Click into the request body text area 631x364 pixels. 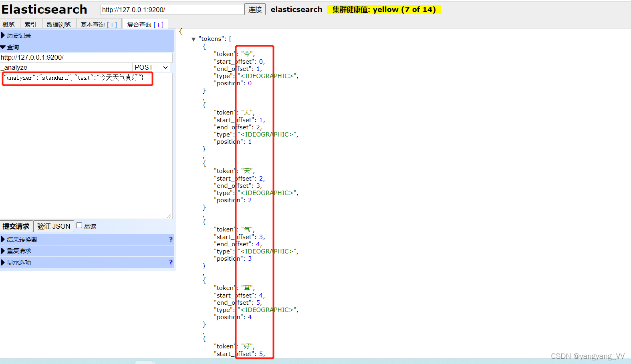(86, 146)
